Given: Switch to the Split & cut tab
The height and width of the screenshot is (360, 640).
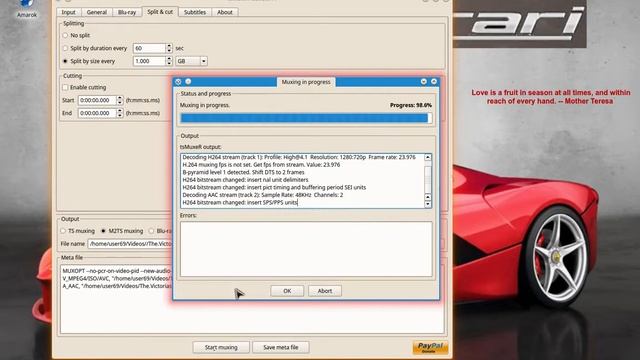Looking at the screenshot, I should point(160,12).
